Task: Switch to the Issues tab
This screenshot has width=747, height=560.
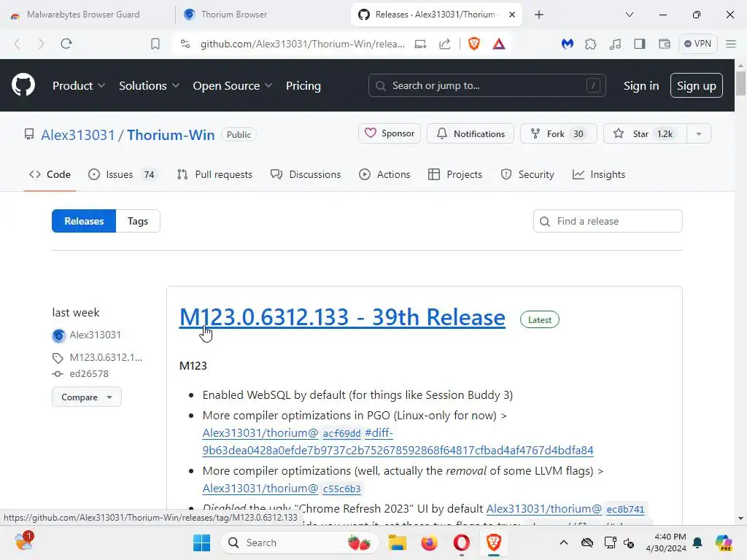Action: pyautogui.click(x=123, y=174)
